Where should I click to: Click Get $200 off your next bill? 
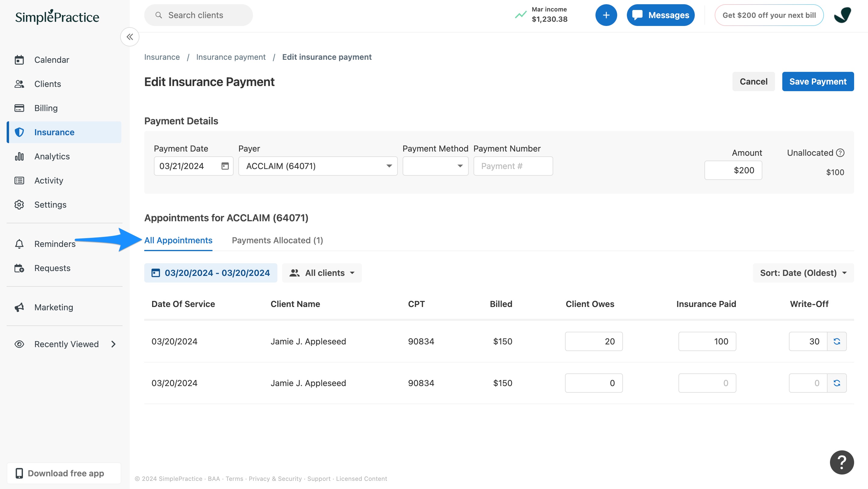click(x=769, y=15)
